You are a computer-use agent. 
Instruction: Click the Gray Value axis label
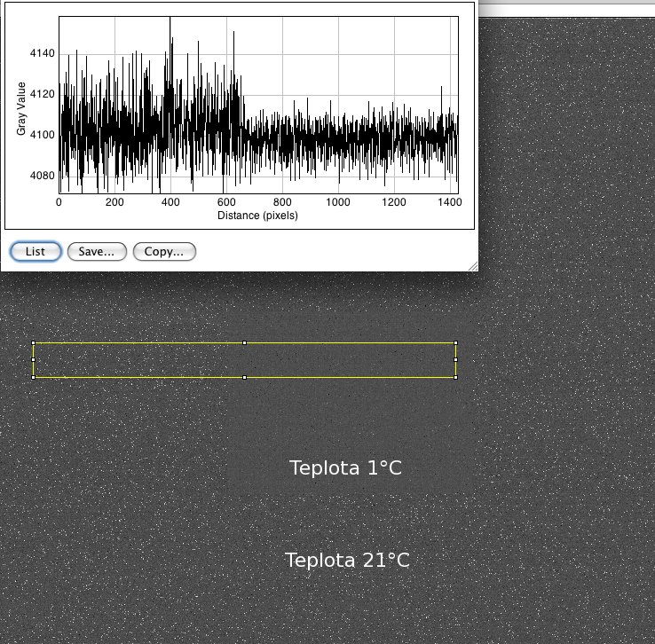(21, 106)
